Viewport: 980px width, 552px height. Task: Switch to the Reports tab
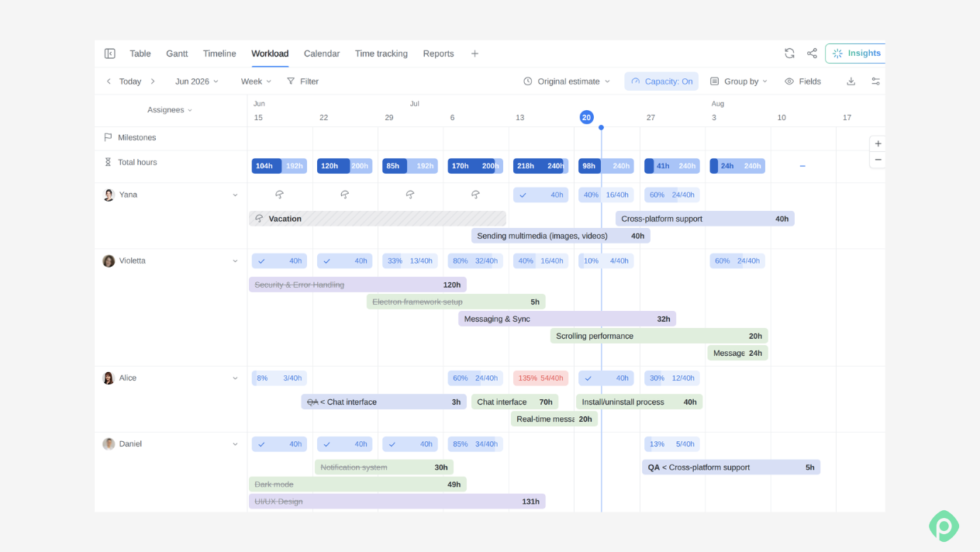coord(439,53)
